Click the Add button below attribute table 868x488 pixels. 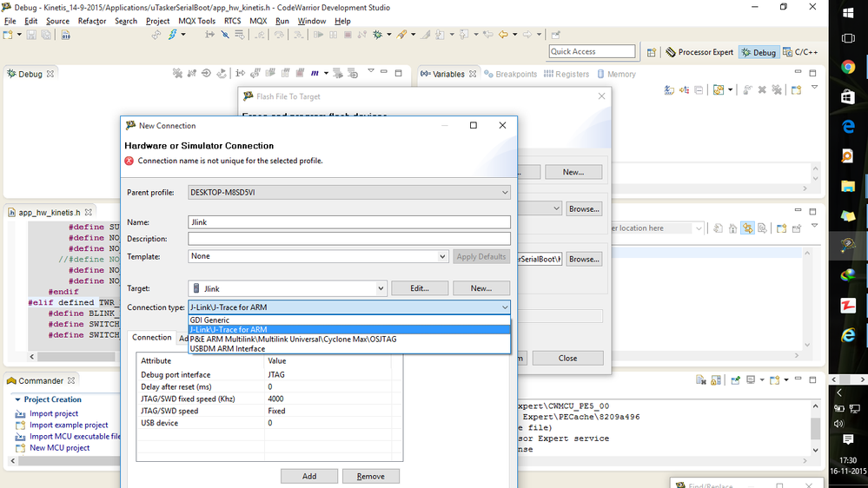pyautogui.click(x=309, y=477)
